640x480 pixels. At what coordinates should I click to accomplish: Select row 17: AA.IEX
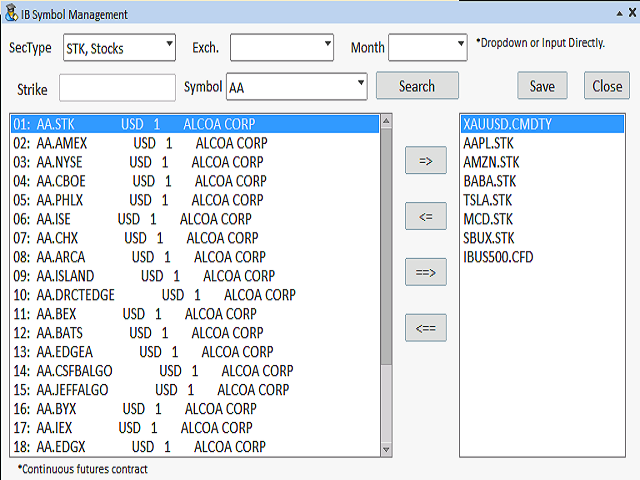click(195, 428)
